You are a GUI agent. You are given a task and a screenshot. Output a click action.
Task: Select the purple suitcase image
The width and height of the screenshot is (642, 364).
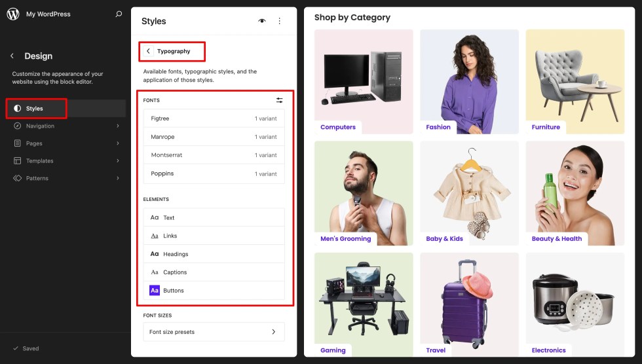pyautogui.click(x=469, y=304)
